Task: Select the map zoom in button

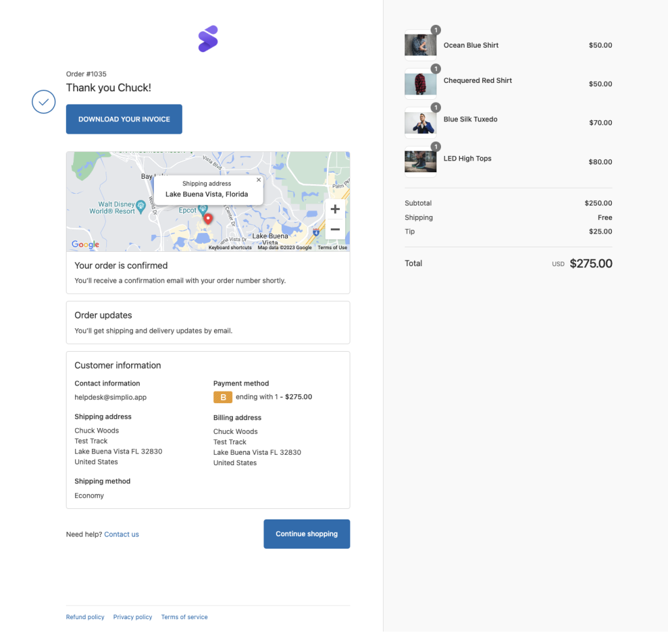Action: (335, 208)
